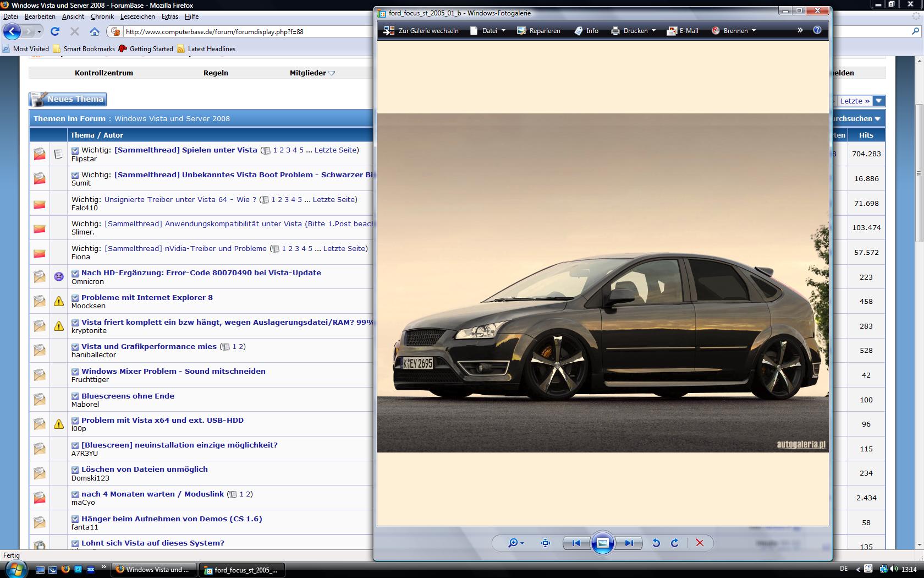This screenshot has width=924, height=578.
Task: Rotate photo clockwise
Action: tap(675, 543)
